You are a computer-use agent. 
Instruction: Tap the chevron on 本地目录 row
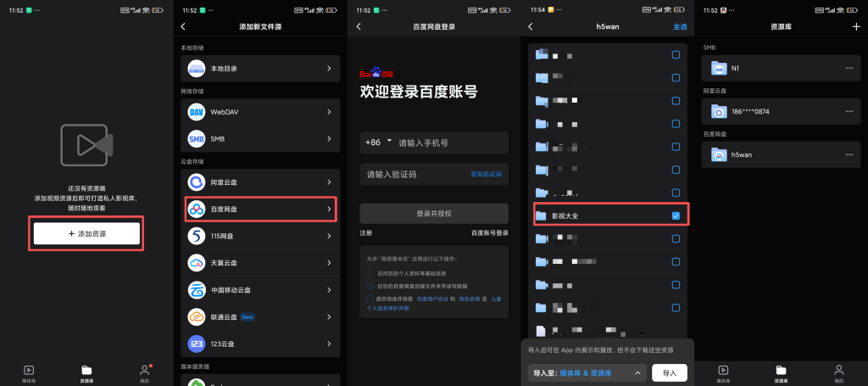coord(329,69)
